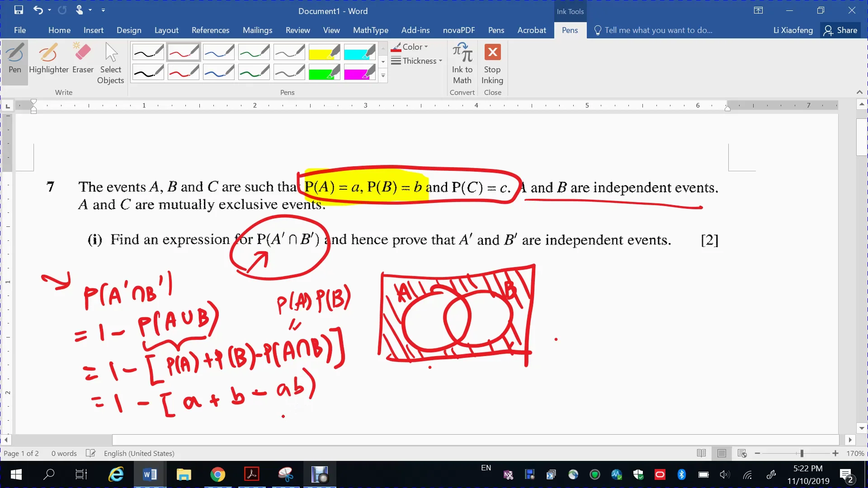Switch to Web Layout view icon
Image resolution: width=868 pixels, height=488 pixels.
pyautogui.click(x=742, y=453)
